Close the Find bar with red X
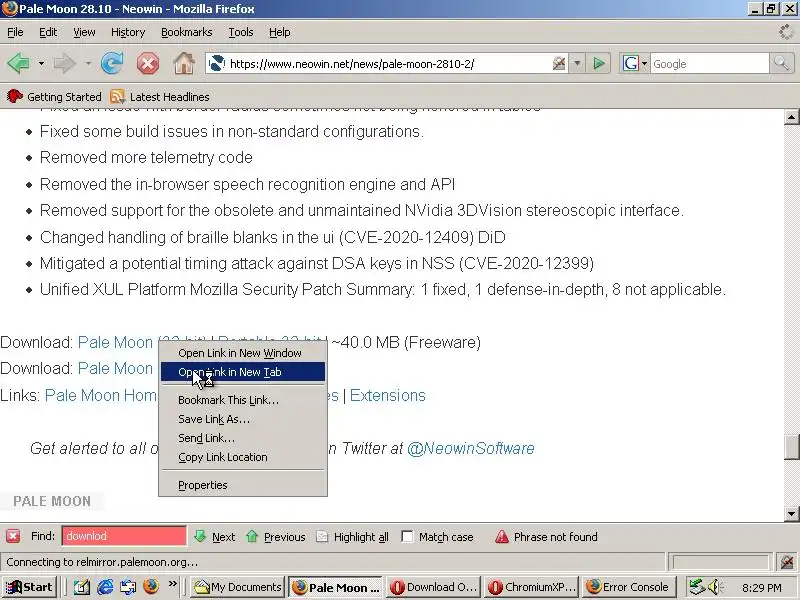This screenshot has width=800, height=600. [13, 536]
